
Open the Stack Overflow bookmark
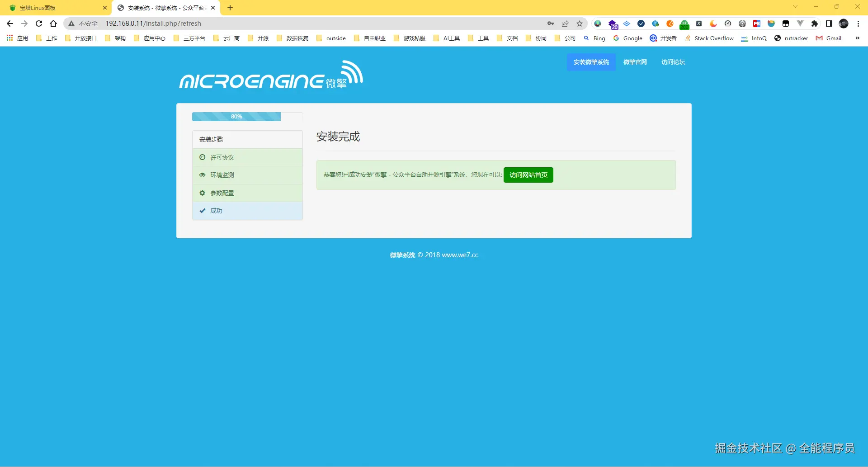[709, 38]
